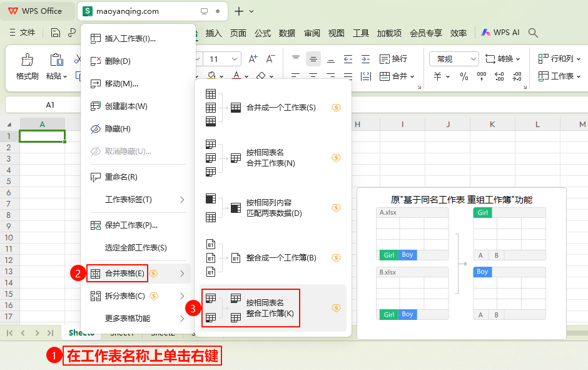Click the 文件 menu button
Image resolution: width=588 pixels, height=370 pixels.
coord(23,33)
